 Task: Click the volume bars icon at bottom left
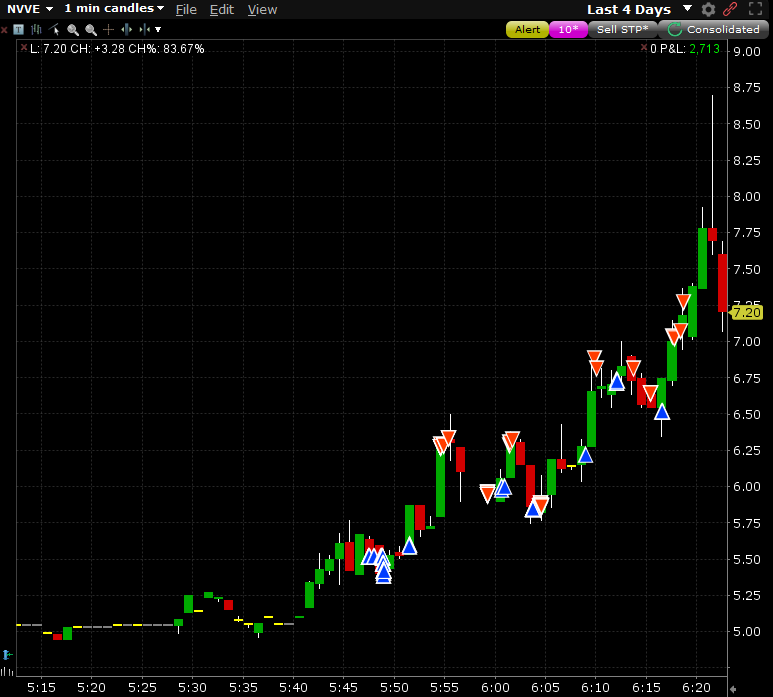[x=7, y=671]
